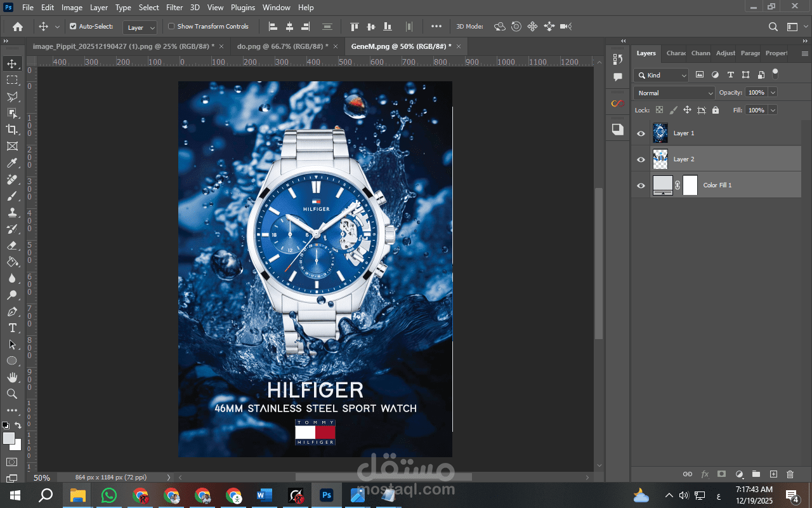This screenshot has width=812, height=508.
Task: Open the Opacity slider dropdown arrow
Action: pos(773,93)
